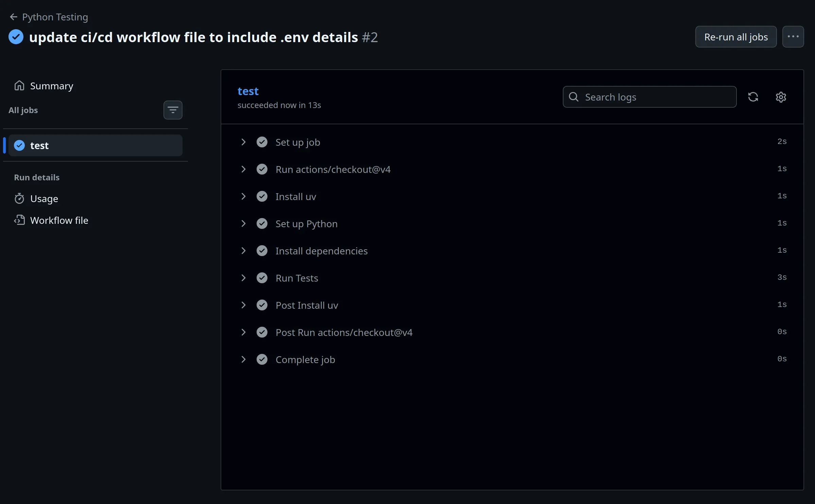
Task: Open the kebab menu near Re-run all jobs
Action: coord(793,37)
